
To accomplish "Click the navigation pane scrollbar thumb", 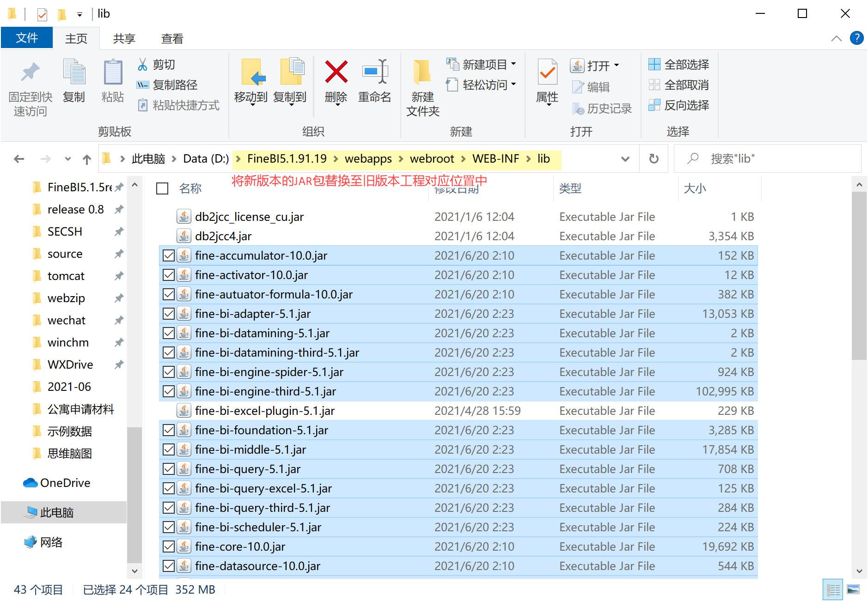I will pos(134,496).
